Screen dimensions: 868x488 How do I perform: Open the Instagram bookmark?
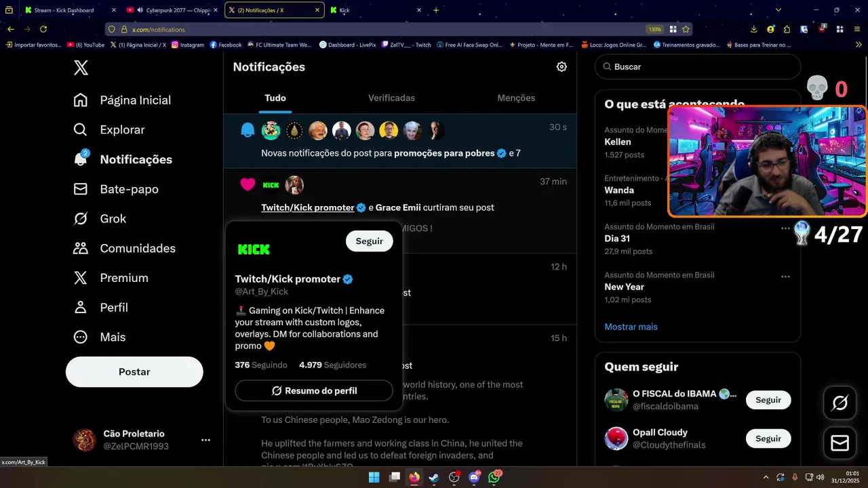tap(188, 45)
